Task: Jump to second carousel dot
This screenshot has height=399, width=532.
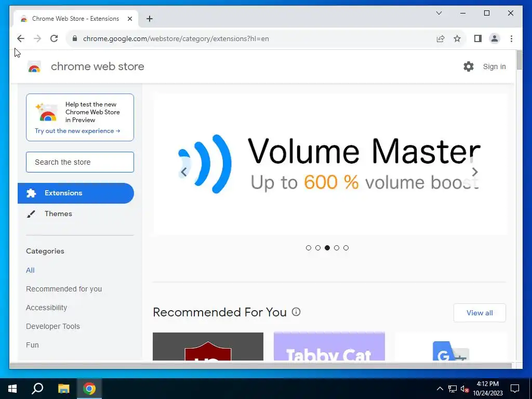Action: coord(318,248)
